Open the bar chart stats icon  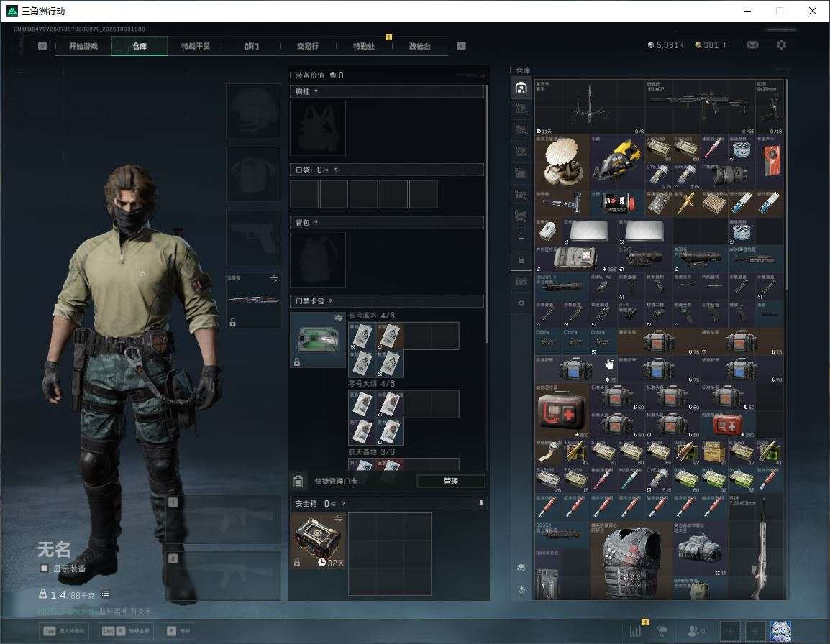(635, 630)
